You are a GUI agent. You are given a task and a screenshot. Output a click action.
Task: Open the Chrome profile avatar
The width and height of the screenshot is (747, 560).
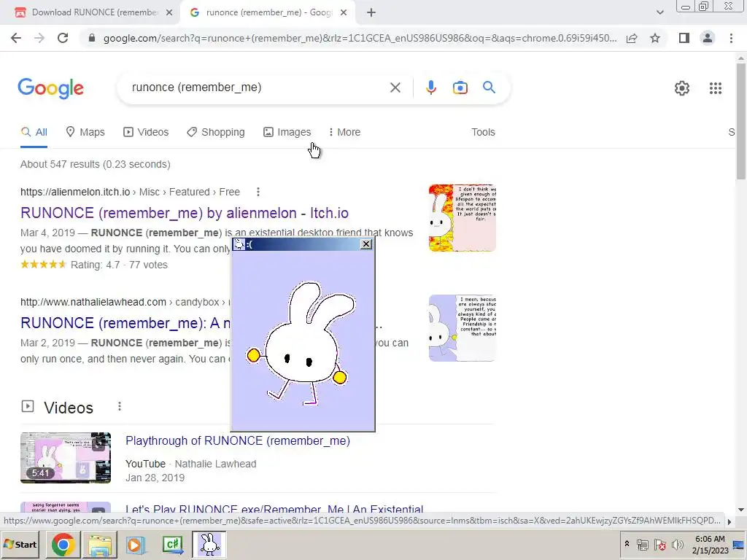tap(708, 38)
